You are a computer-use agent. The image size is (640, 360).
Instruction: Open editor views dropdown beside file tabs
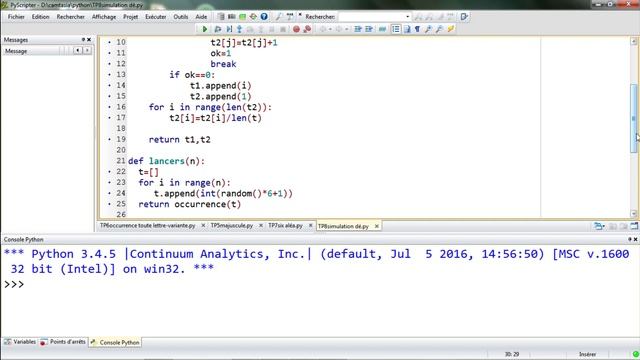599,226
